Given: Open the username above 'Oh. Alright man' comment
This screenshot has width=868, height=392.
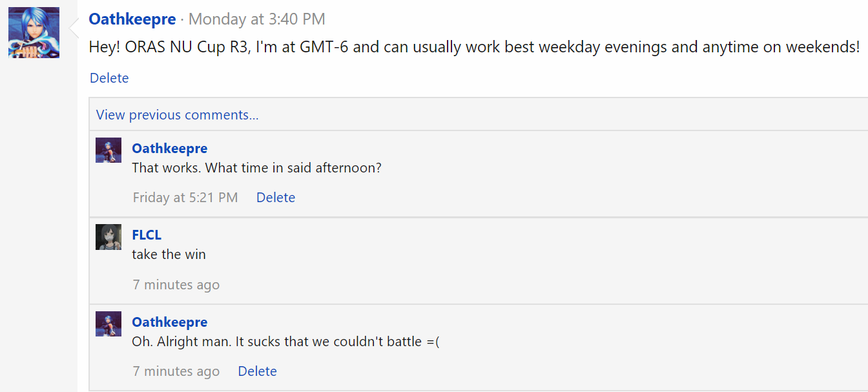Looking at the screenshot, I should coord(169,322).
